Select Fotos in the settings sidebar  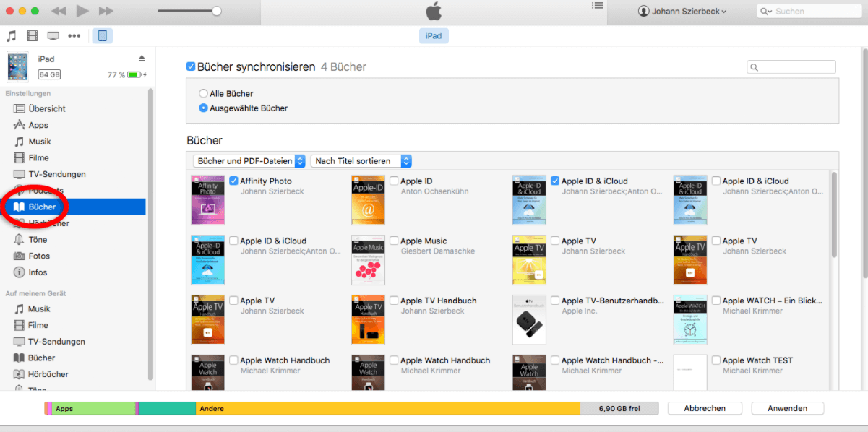tap(39, 256)
